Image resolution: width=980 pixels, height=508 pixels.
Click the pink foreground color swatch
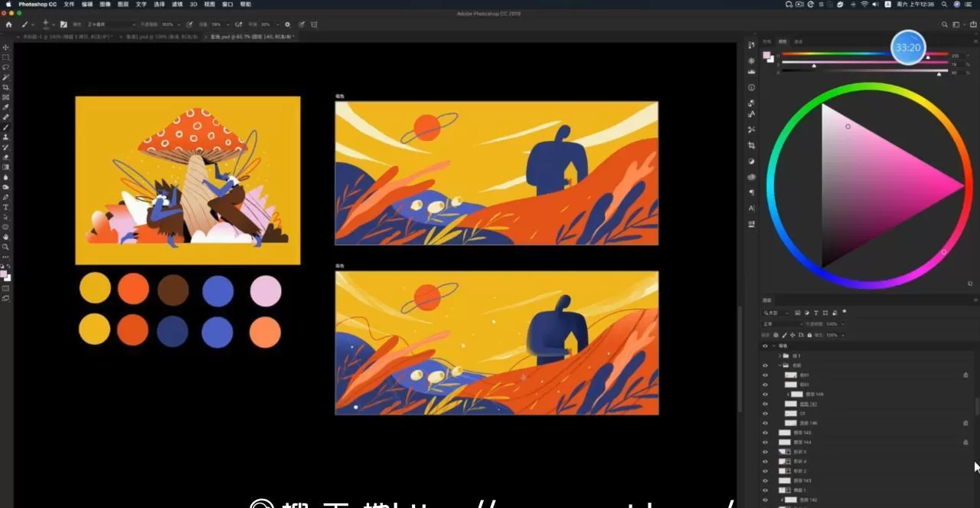click(x=4, y=273)
